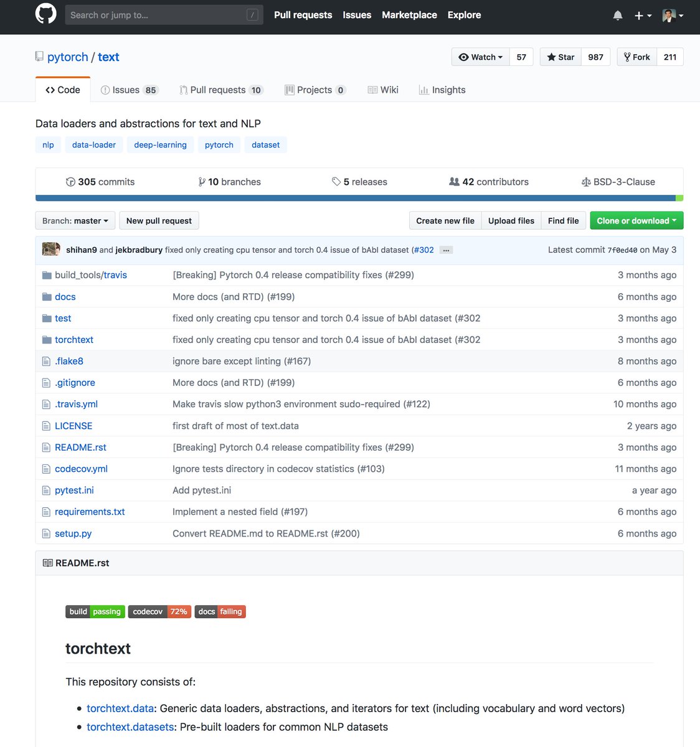Image resolution: width=700 pixels, height=747 pixels.
Task: Filter by the data-loader topic tag
Action: tap(94, 145)
